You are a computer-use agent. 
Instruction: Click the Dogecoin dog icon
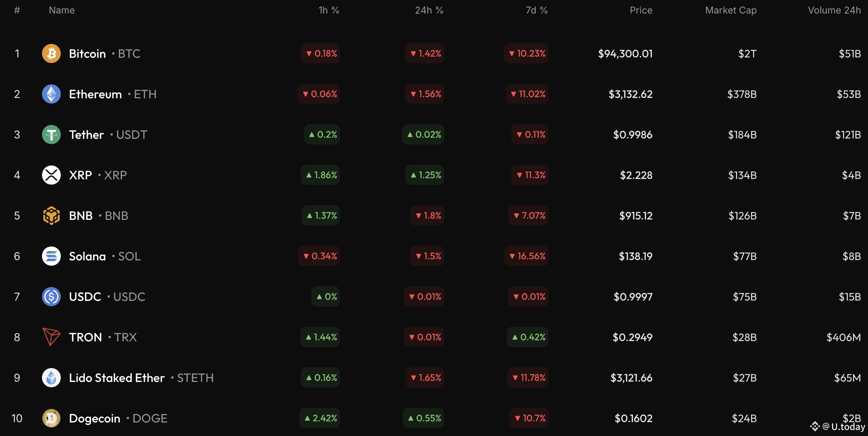[51, 418]
